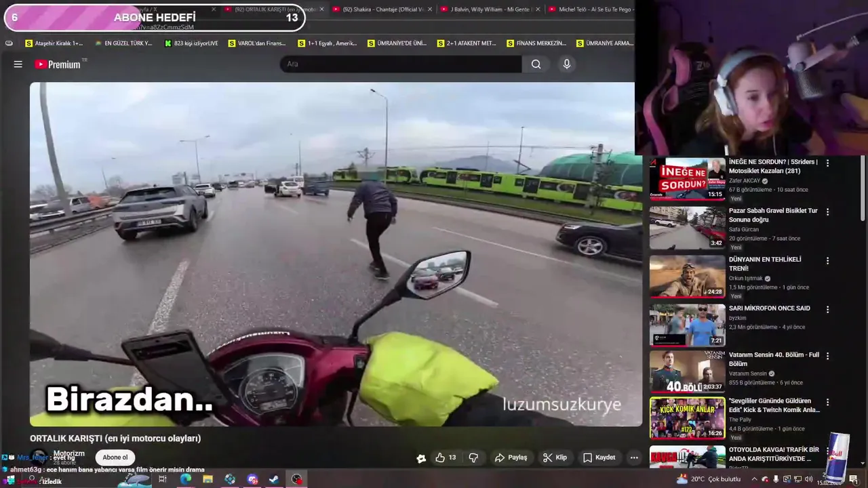
Task: Like the video with 13 likes
Action: 446,457
